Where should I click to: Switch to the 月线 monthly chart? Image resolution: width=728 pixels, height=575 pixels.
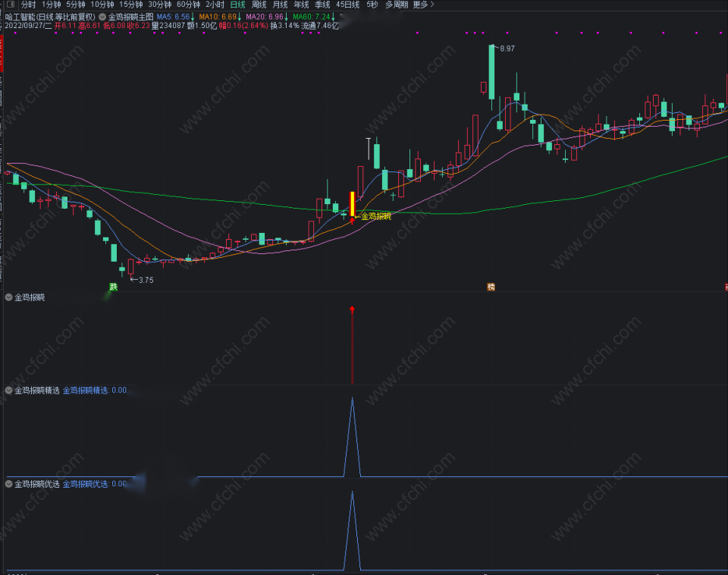280,5
